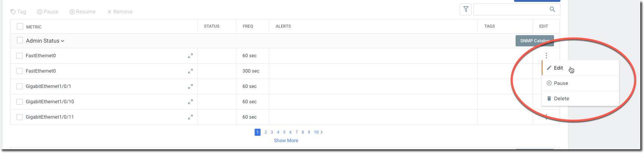The image size is (644, 153).
Task: Click the Tag toolbar action
Action: point(18,12)
